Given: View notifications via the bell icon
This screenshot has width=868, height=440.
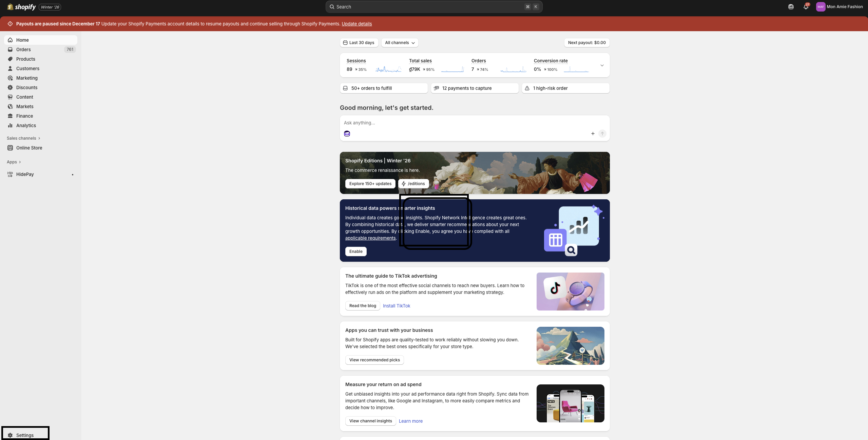Looking at the screenshot, I should click(806, 7).
